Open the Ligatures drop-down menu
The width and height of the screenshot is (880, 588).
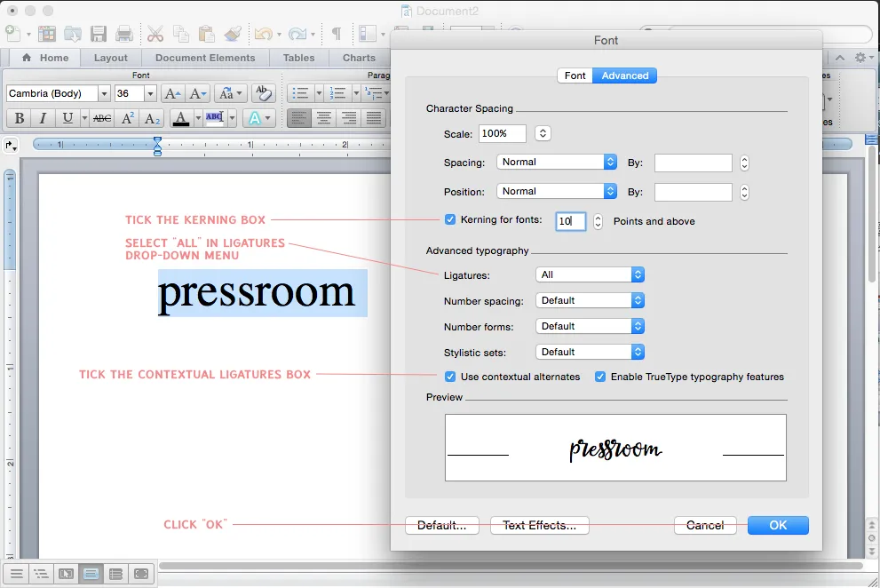590,275
